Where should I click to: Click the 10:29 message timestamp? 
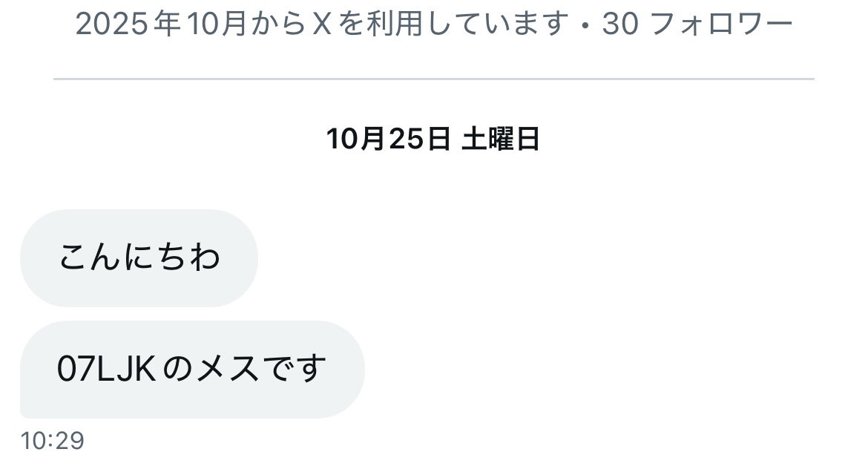[x=52, y=441]
